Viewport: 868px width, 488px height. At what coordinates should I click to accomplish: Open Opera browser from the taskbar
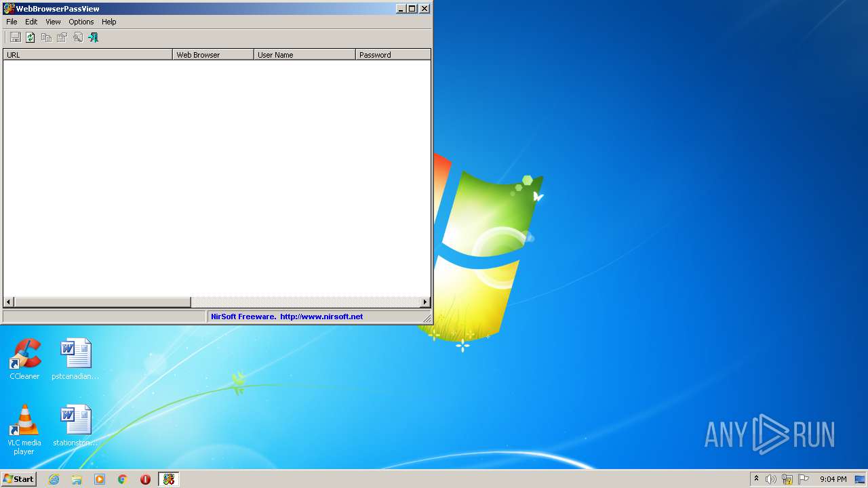point(145,479)
